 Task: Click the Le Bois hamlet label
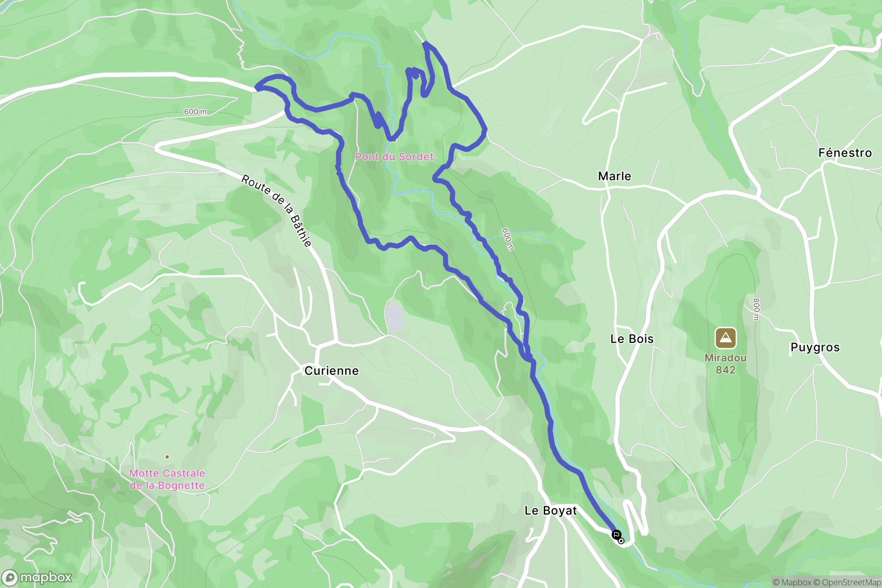pyautogui.click(x=632, y=339)
